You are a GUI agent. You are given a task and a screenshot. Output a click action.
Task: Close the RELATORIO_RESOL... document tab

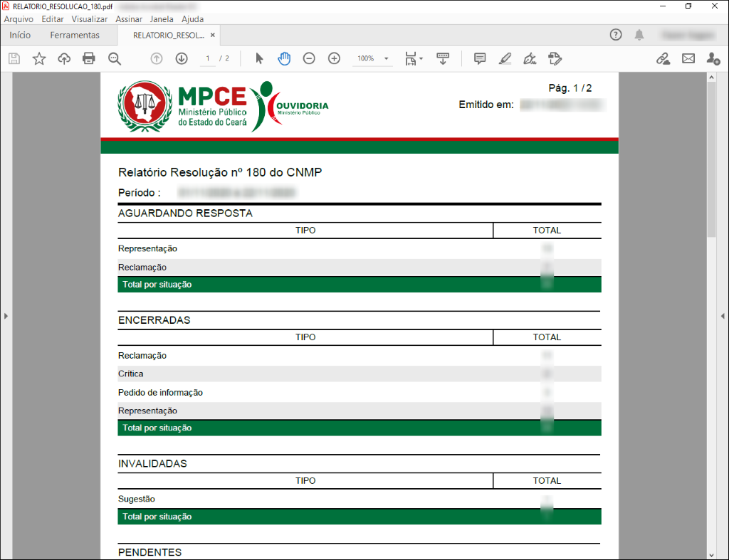212,35
